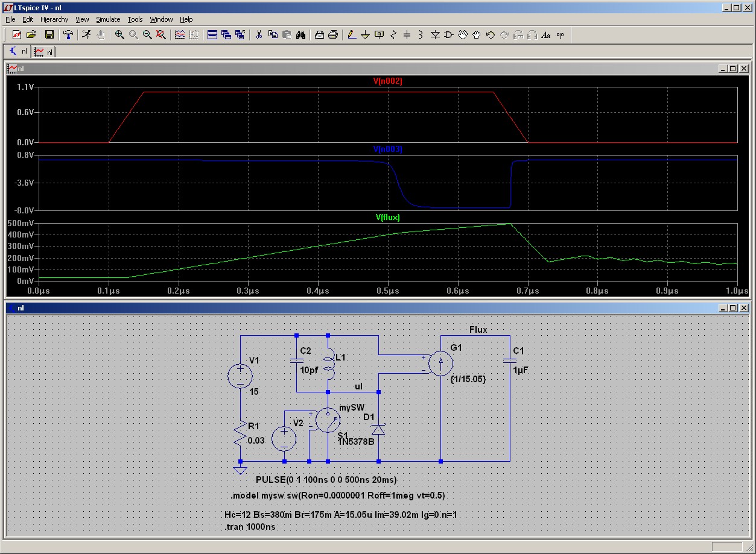Switch to the nl schematic tab
This screenshot has width=756, height=554.
19,52
